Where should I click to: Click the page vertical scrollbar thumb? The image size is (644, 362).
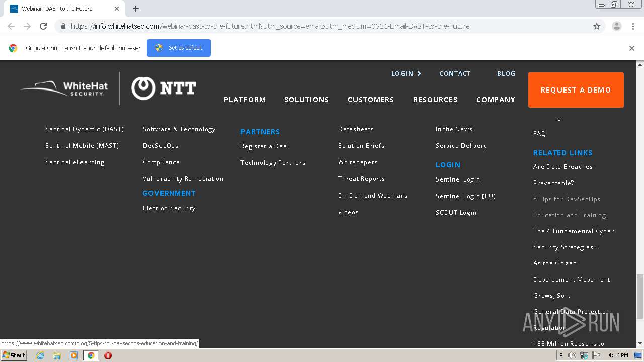640,297
